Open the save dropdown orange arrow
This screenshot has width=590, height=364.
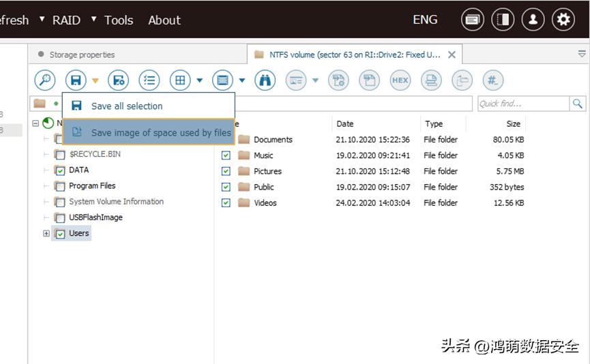95,80
